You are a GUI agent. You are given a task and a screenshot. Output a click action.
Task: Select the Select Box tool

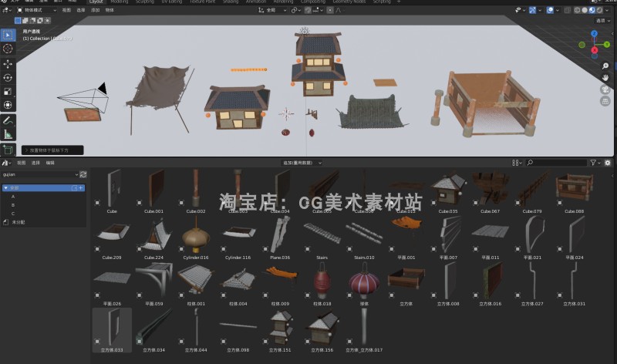pyautogui.click(x=8, y=35)
